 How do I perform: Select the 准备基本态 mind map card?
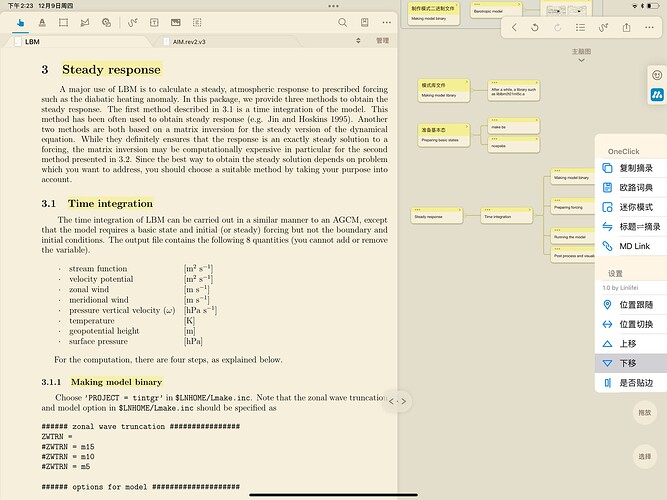pyautogui.click(x=444, y=134)
